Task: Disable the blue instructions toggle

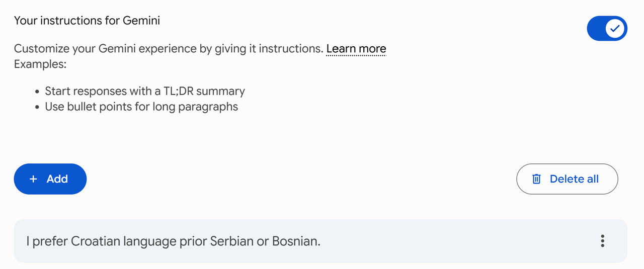Action: tap(607, 29)
